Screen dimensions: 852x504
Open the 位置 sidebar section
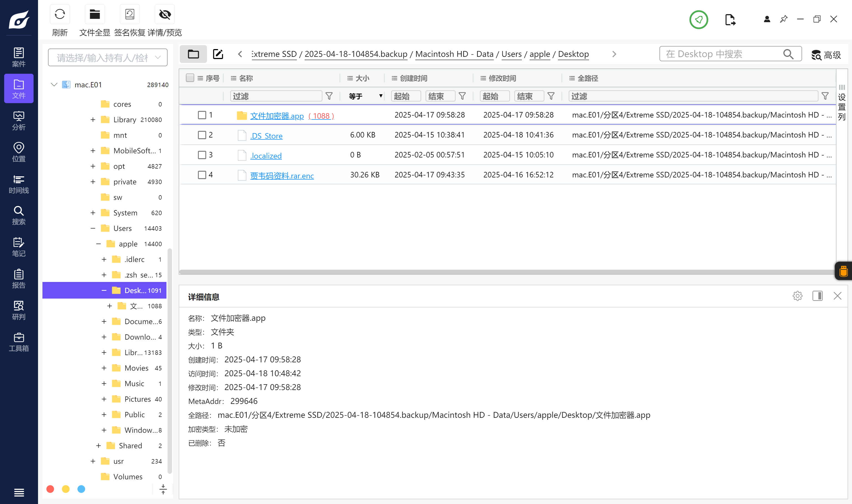pyautogui.click(x=19, y=152)
